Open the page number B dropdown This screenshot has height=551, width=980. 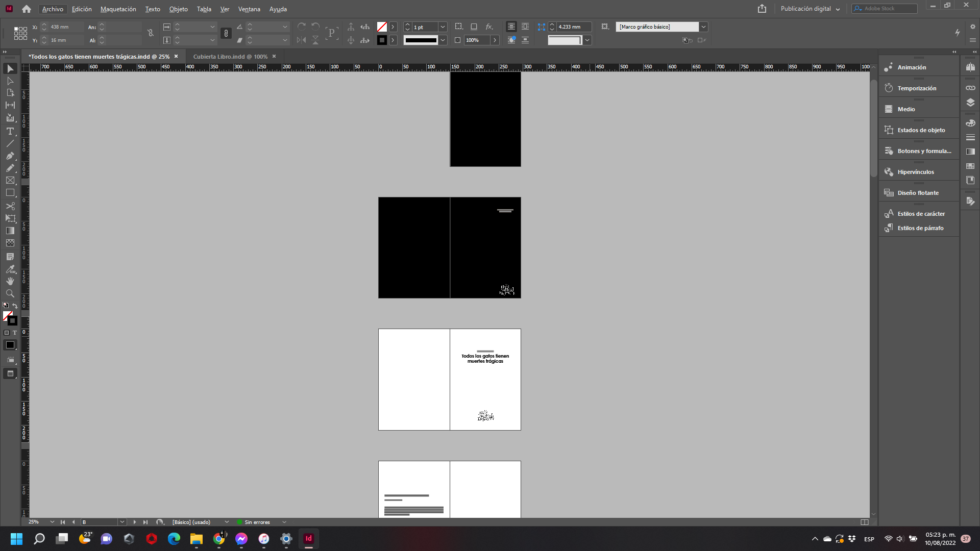[x=122, y=522]
